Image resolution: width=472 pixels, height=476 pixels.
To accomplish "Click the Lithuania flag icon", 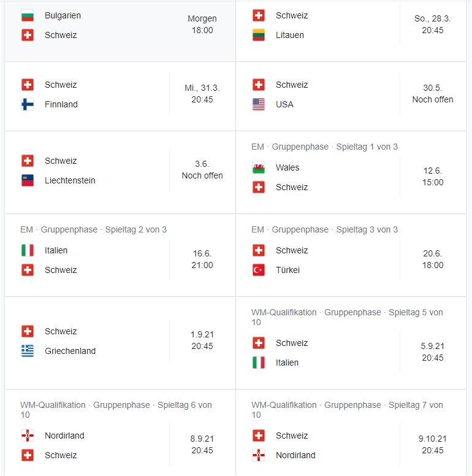I will tap(259, 35).
